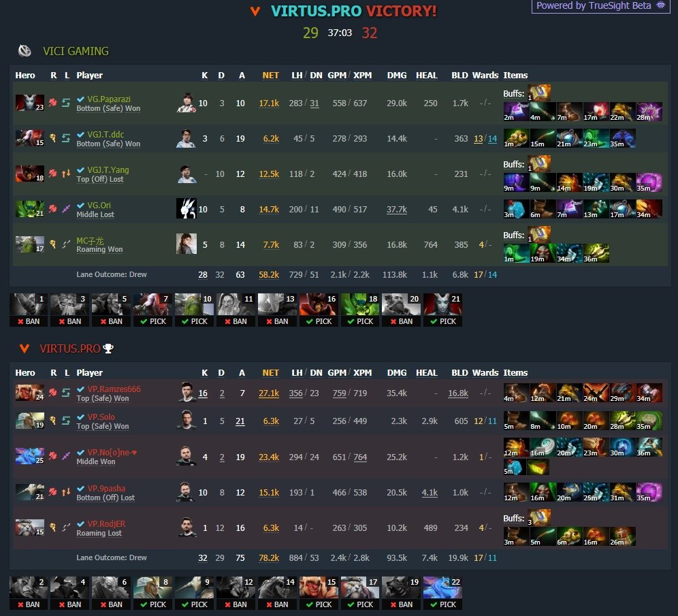Click VP.Solo's 35m item icon
678x616 pixels.
649,421
